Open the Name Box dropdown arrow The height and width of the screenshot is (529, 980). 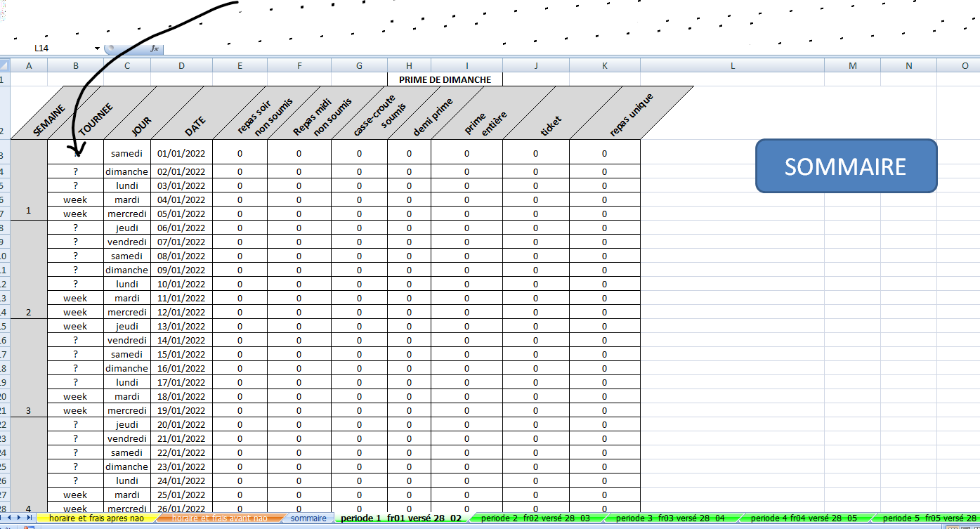[x=97, y=48]
